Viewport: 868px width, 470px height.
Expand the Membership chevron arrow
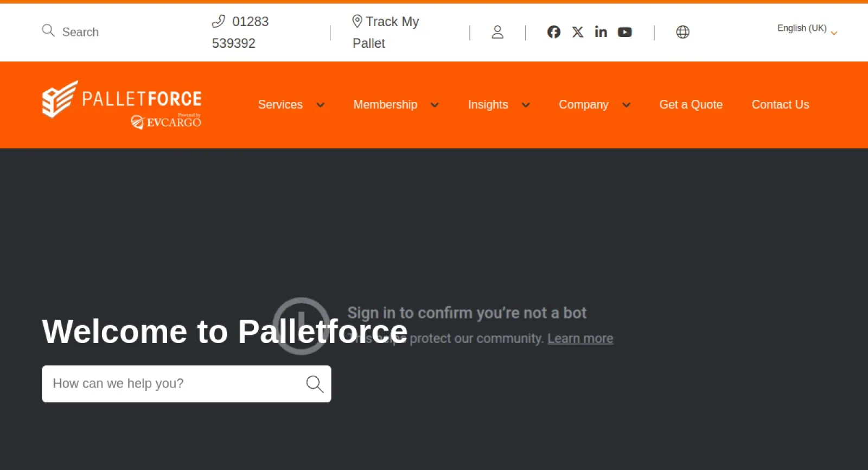[435, 105]
